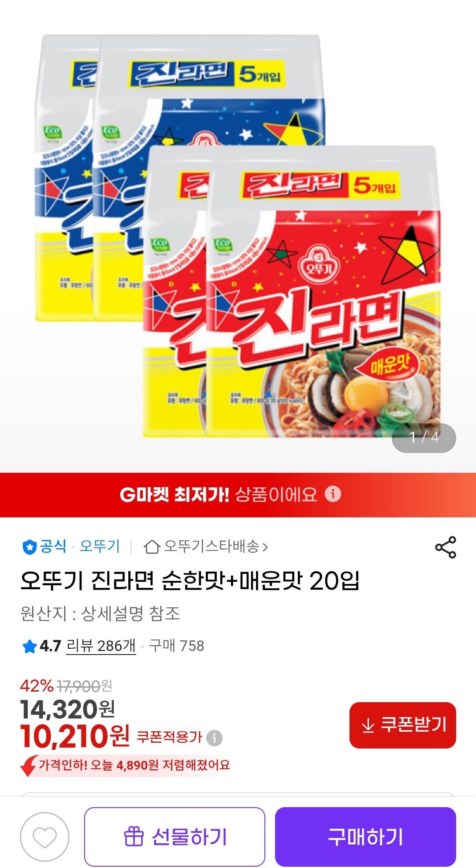Open the 오뚜기 brand link
The width and height of the screenshot is (476, 868).
[x=100, y=546]
